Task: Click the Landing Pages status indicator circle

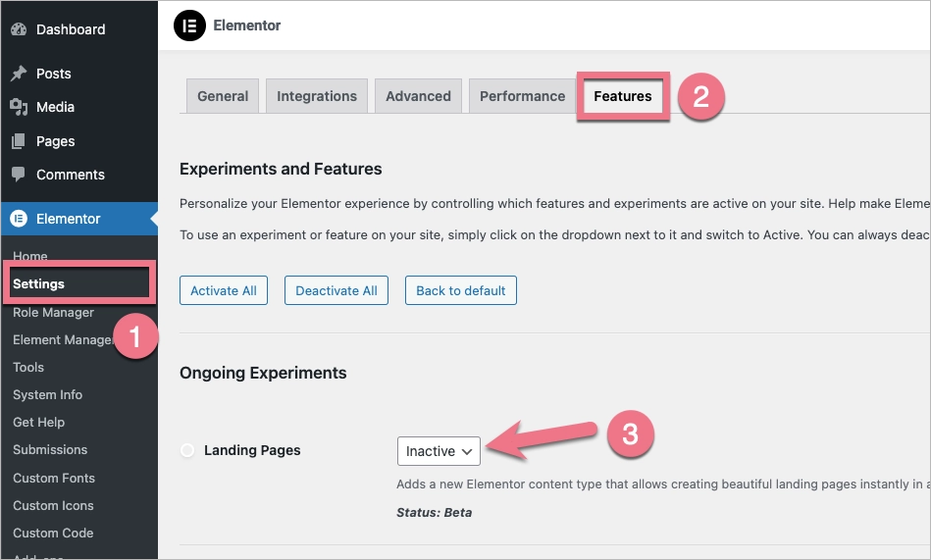Action: pyautogui.click(x=187, y=450)
